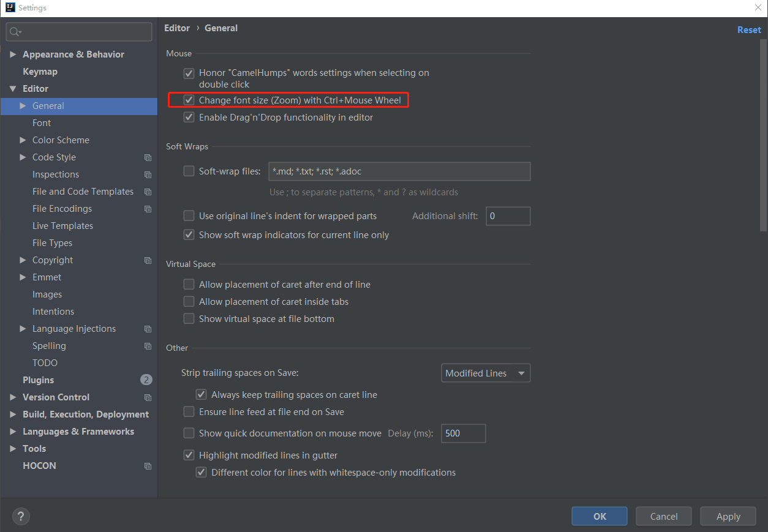Open Strip trailing spaces Modified Lines dropdown
Screen dimensions: 768x532
[x=486, y=373]
